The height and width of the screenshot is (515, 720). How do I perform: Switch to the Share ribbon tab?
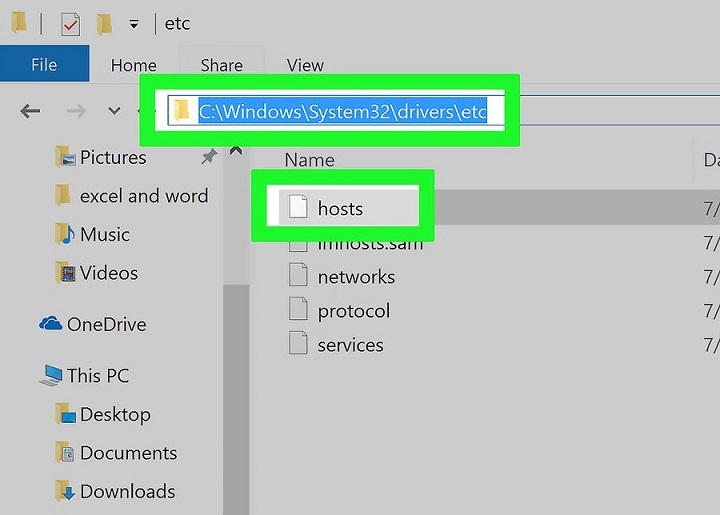coord(221,65)
